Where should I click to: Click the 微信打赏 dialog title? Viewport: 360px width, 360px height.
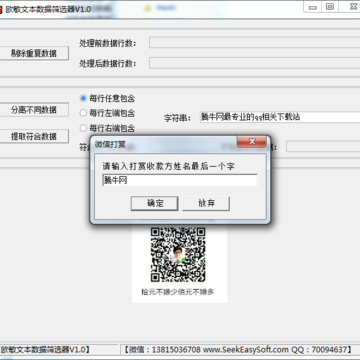pos(110,144)
